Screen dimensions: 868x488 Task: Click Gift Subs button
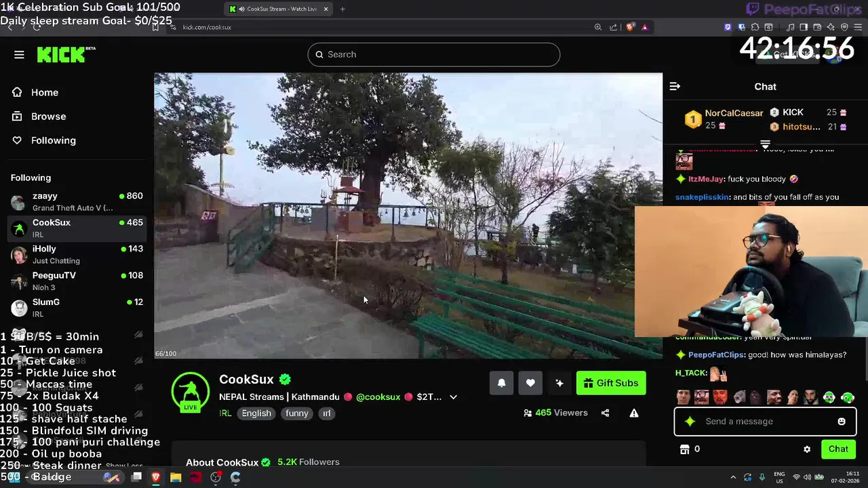[611, 383]
